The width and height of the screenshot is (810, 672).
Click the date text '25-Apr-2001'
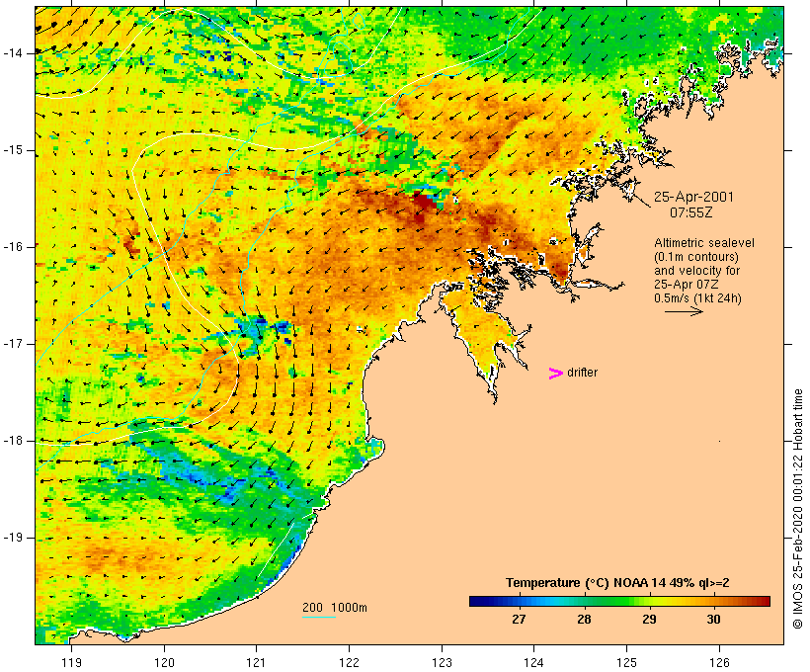coord(693,197)
